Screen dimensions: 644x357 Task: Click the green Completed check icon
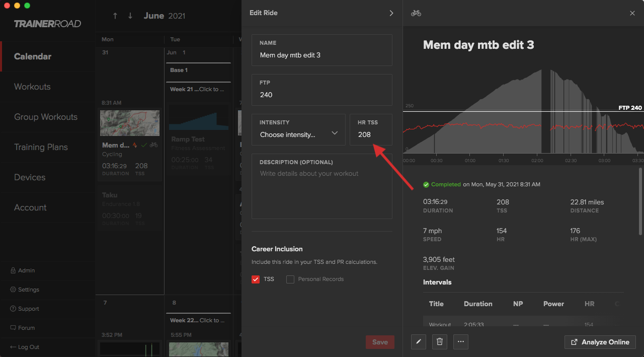point(426,185)
